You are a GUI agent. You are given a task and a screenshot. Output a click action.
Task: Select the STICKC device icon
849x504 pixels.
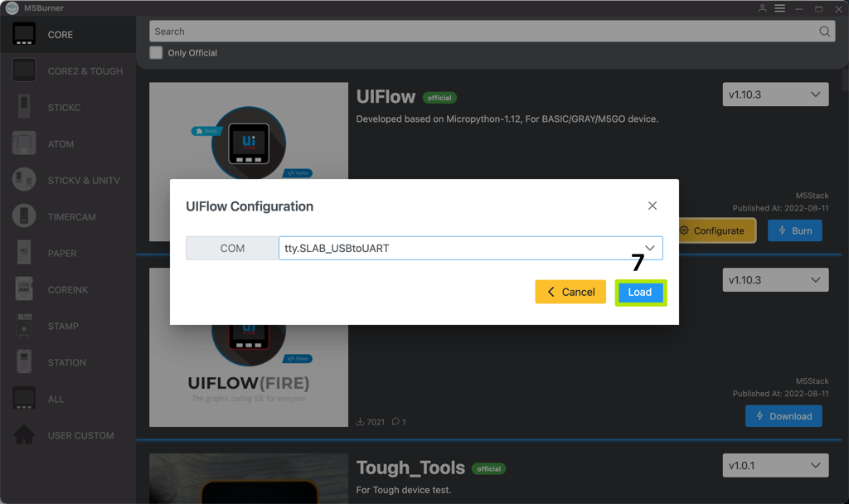click(x=24, y=107)
